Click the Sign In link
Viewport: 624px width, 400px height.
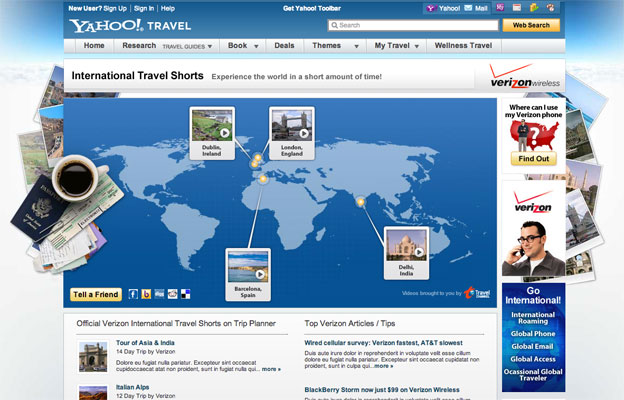144,8
